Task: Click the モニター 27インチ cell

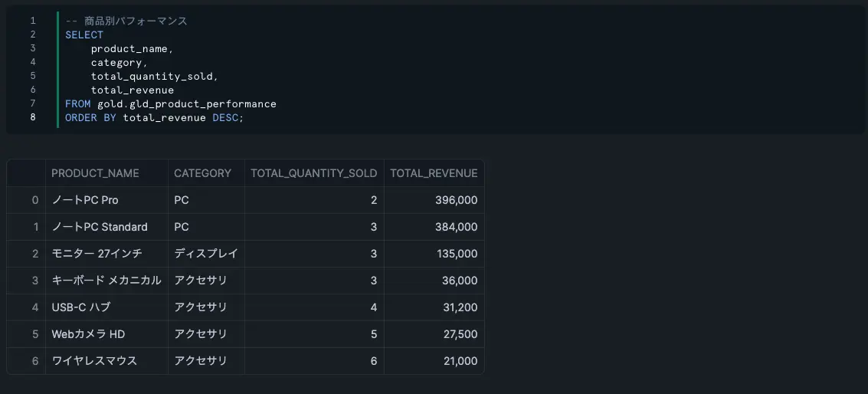Action: point(97,254)
